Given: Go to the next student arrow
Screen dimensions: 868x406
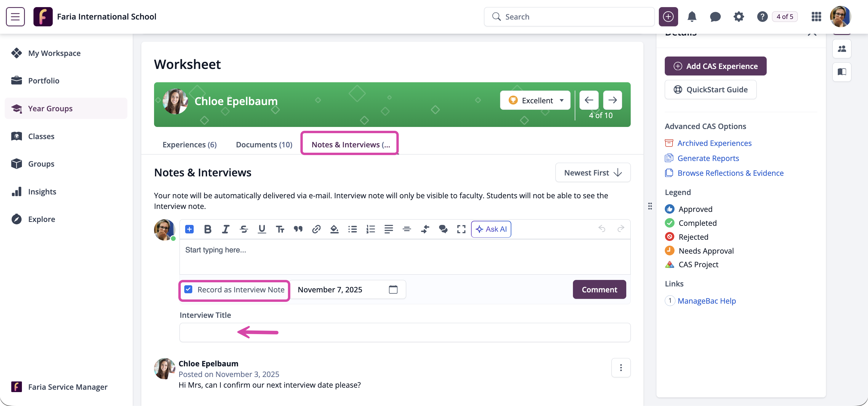Looking at the screenshot, I should coord(612,100).
